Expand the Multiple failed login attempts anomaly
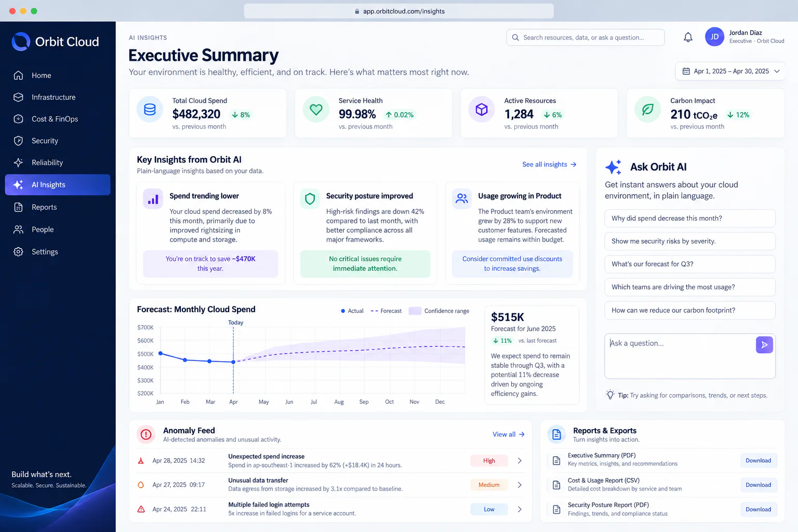Image resolution: width=798 pixels, height=532 pixels. pos(520,510)
